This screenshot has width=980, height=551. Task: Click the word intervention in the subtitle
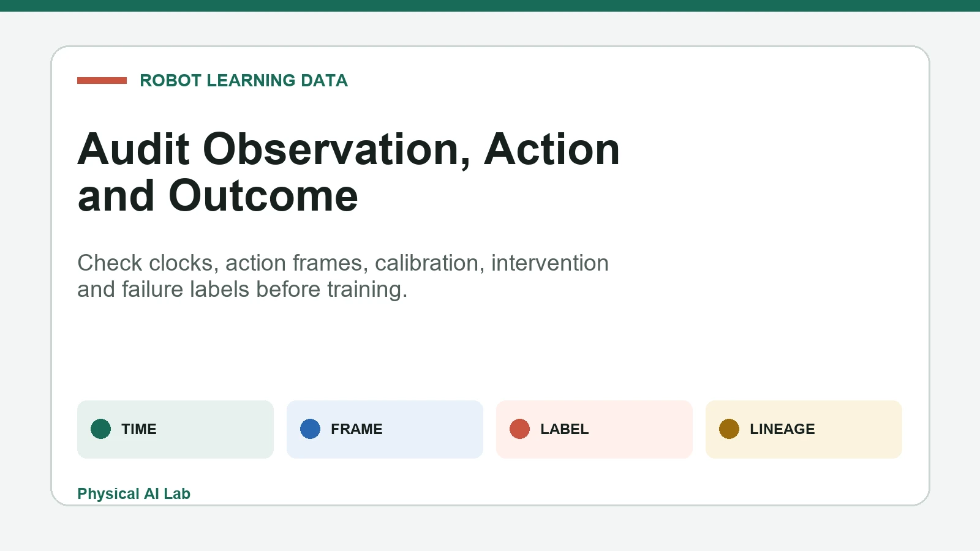(x=550, y=263)
